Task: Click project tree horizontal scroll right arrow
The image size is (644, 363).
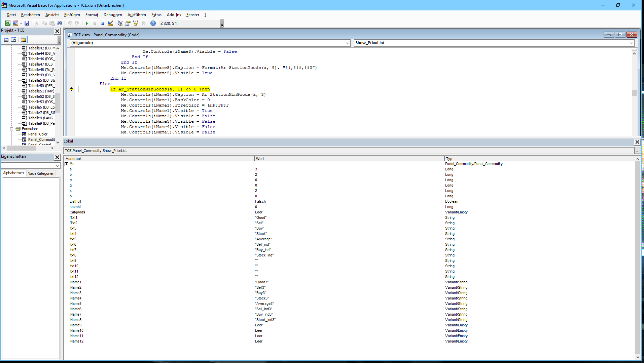Action: click(52, 148)
